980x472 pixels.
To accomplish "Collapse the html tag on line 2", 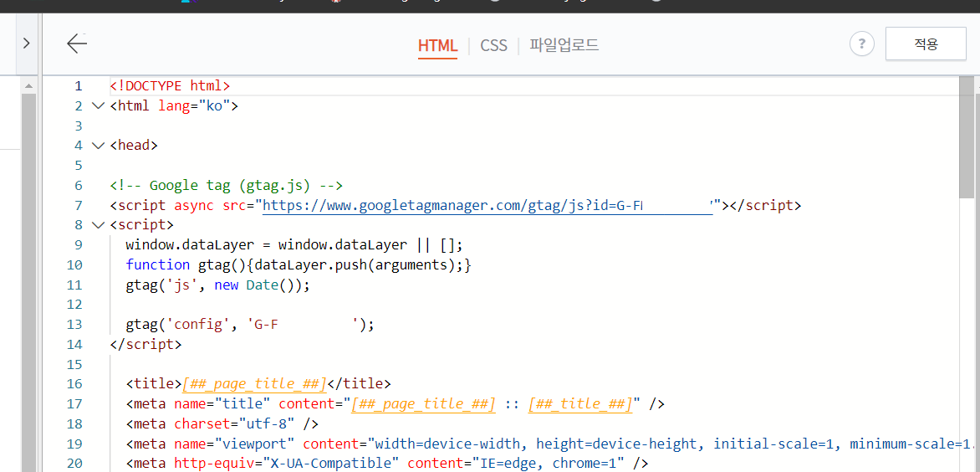I will [98, 105].
